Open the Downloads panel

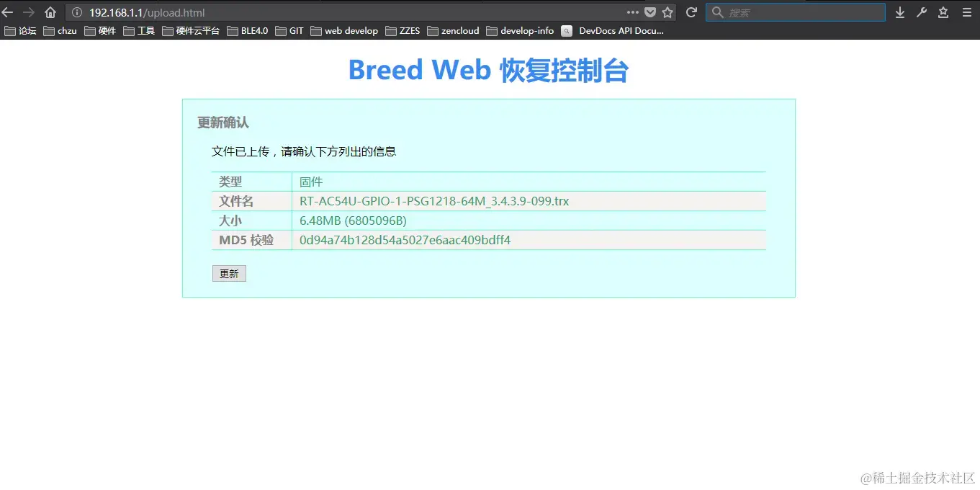click(899, 12)
